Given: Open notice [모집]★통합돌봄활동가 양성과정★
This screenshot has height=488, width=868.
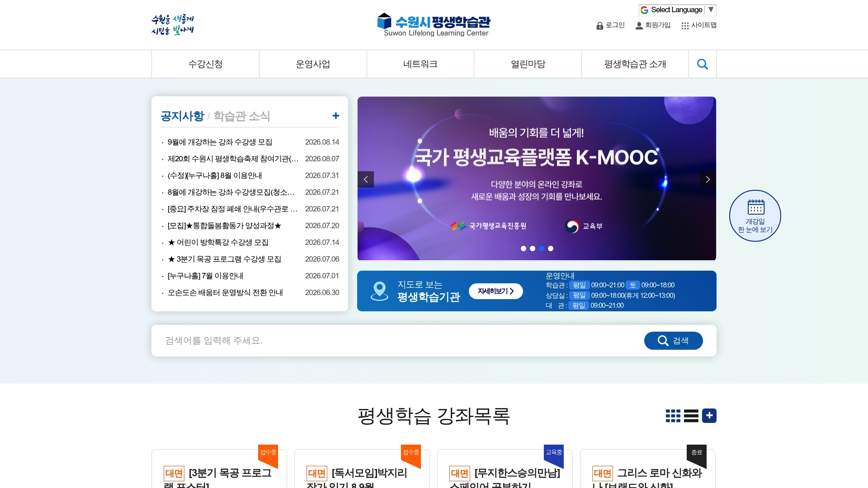Looking at the screenshot, I should pyautogui.click(x=224, y=225).
